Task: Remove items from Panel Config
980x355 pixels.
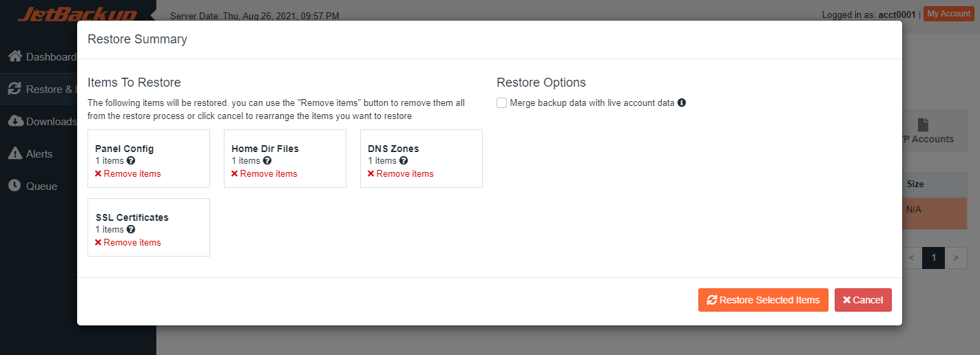Action: pos(127,174)
